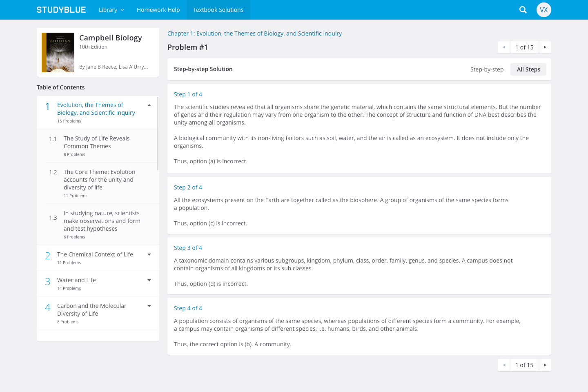The width and height of the screenshot is (588, 392).
Task: Open Carbon and the Molecular Diversity chapter
Action: click(92, 310)
